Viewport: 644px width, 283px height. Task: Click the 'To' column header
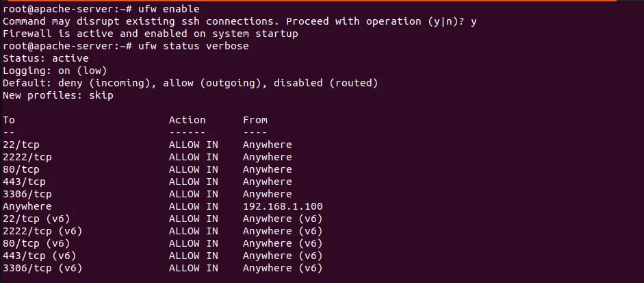[x=9, y=120]
